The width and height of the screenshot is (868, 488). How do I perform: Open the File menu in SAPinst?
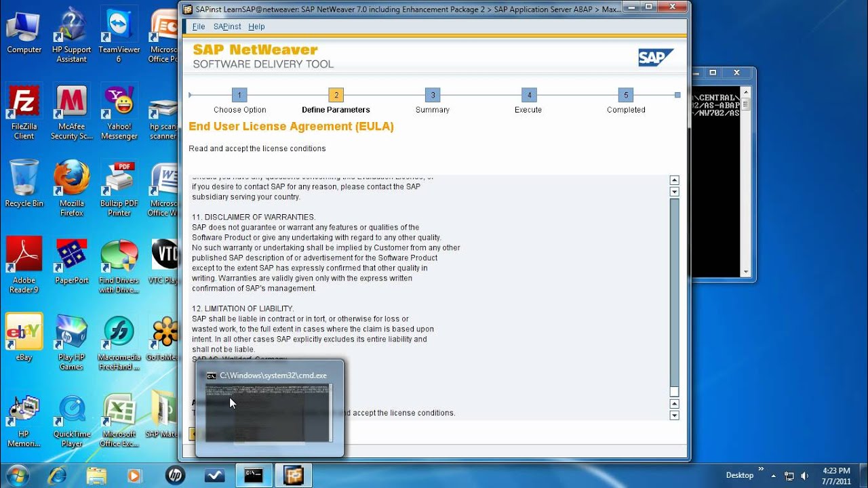click(199, 26)
